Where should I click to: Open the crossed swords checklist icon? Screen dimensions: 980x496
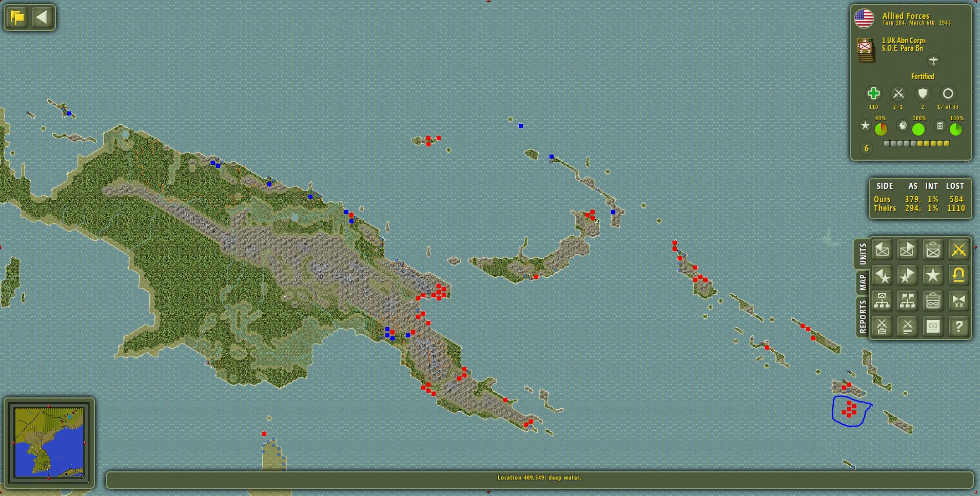pos(882,326)
